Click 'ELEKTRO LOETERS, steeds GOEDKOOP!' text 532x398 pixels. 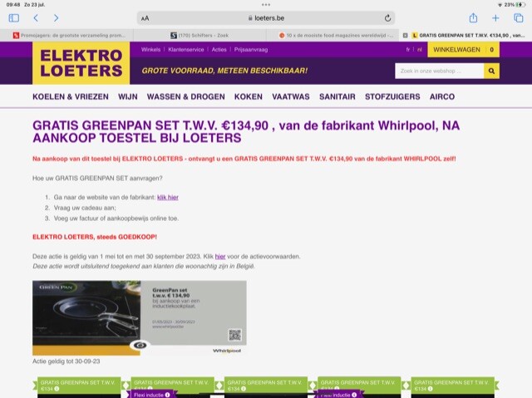coord(95,237)
